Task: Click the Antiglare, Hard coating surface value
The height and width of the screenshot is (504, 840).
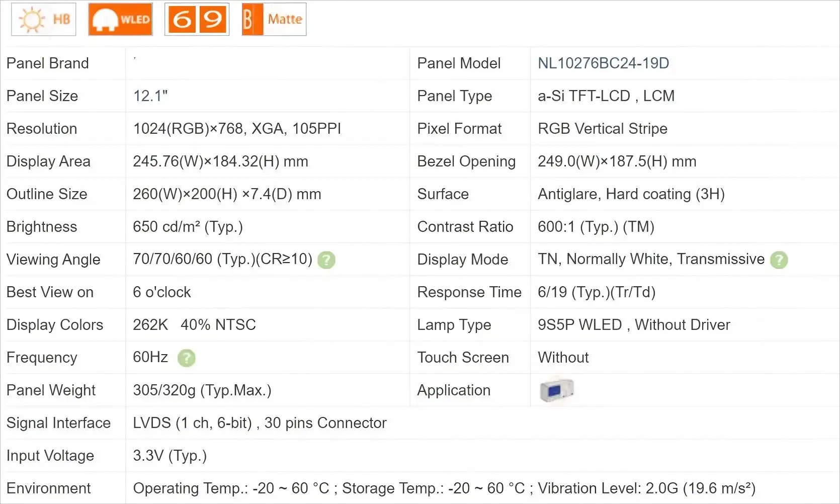Action: tap(631, 194)
